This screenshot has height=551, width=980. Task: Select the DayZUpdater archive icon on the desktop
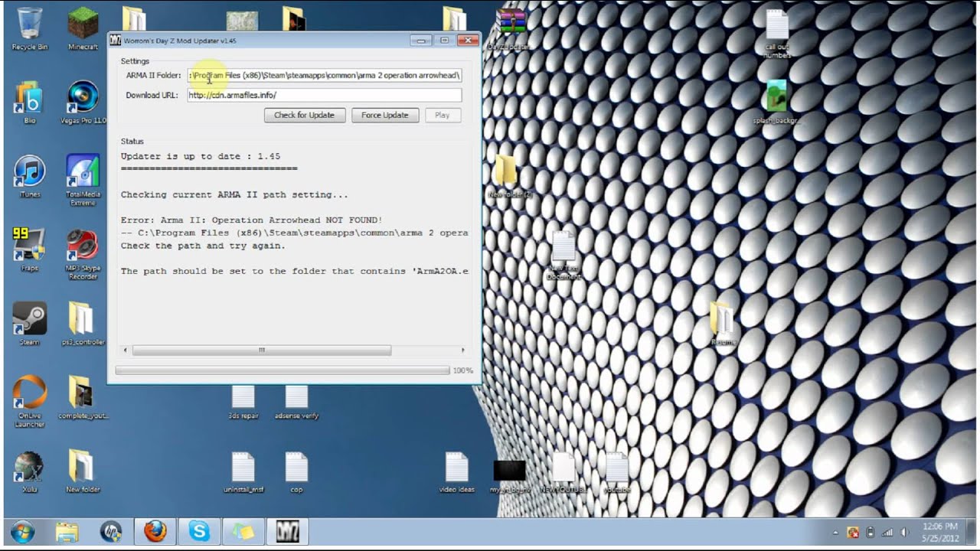[x=511, y=29]
